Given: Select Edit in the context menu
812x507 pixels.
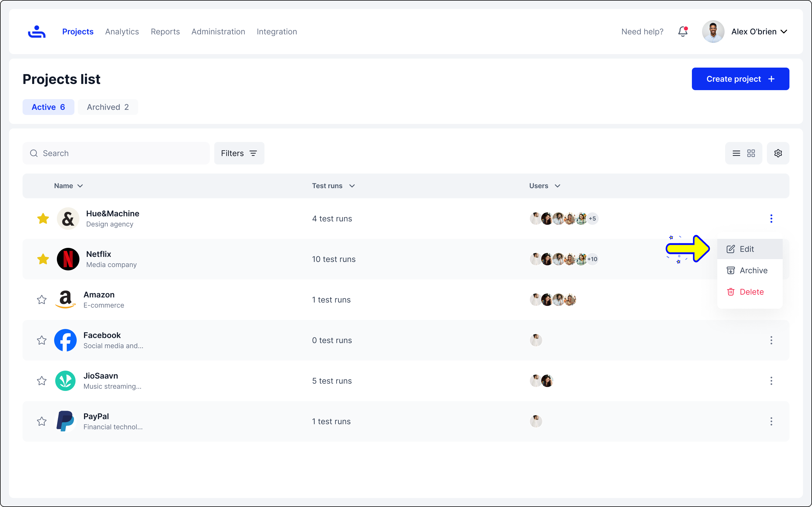Looking at the screenshot, I should click(746, 249).
